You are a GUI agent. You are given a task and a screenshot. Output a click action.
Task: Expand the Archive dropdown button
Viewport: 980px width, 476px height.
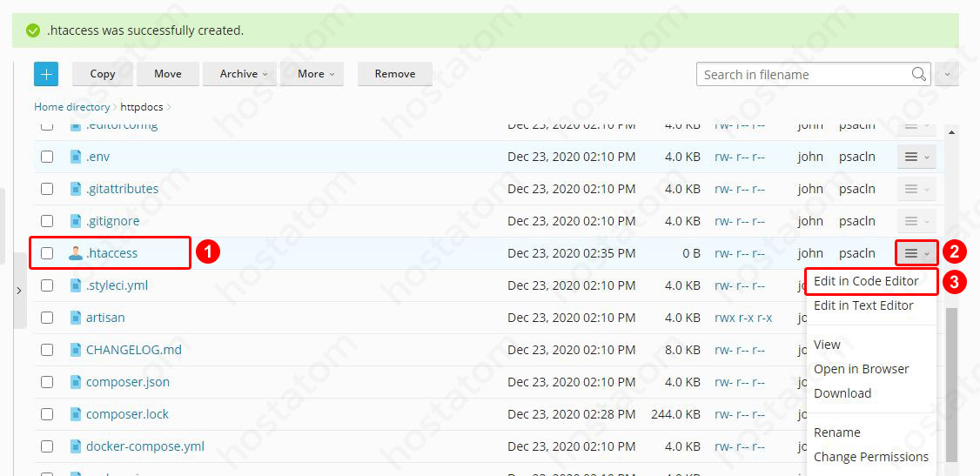(x=239, y=74)
